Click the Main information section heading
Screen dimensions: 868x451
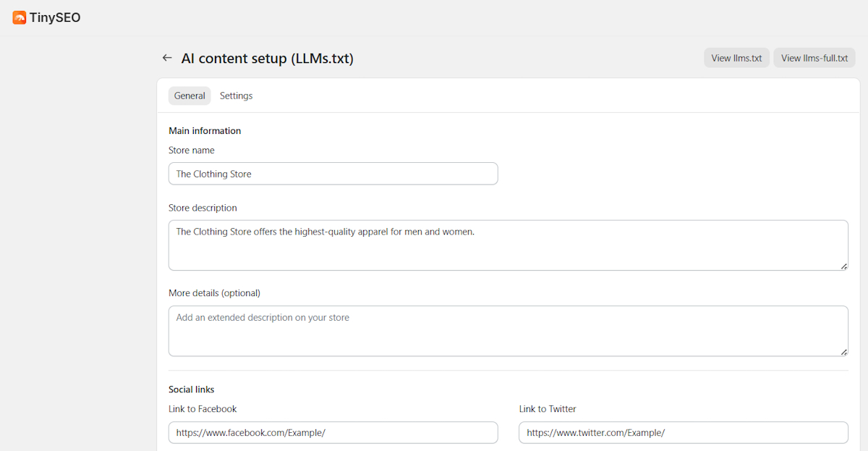(x=205, y=131)
